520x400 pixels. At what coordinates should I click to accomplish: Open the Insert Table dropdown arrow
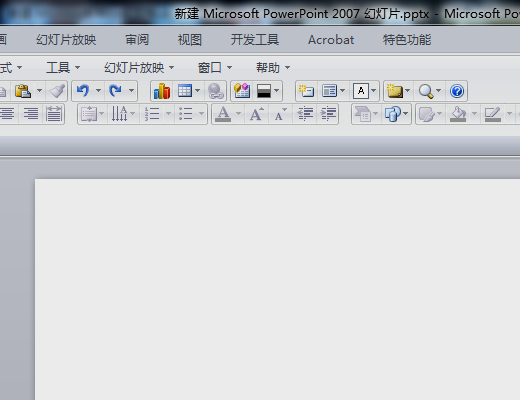pyautogui.click(x=197, y=90)
